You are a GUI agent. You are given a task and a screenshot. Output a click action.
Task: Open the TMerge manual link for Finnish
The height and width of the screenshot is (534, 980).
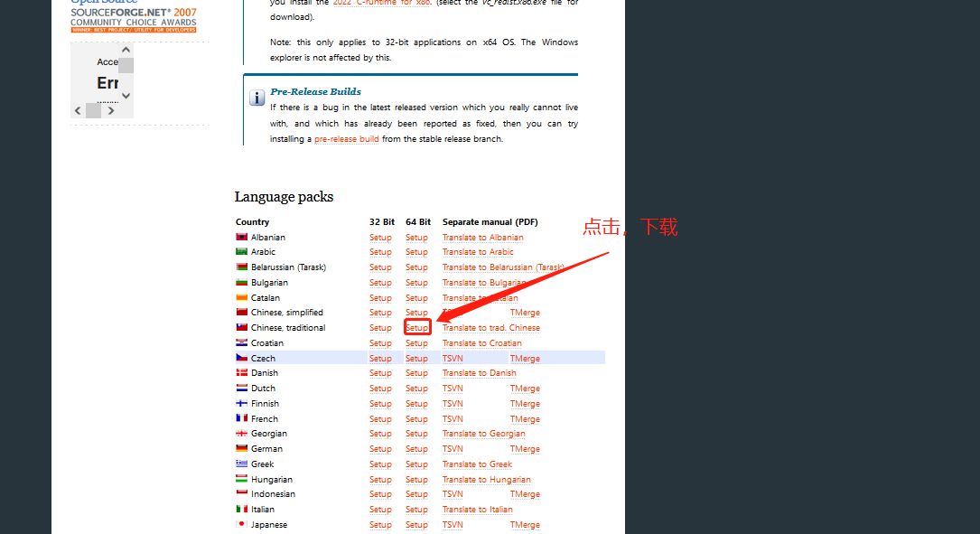525,404
